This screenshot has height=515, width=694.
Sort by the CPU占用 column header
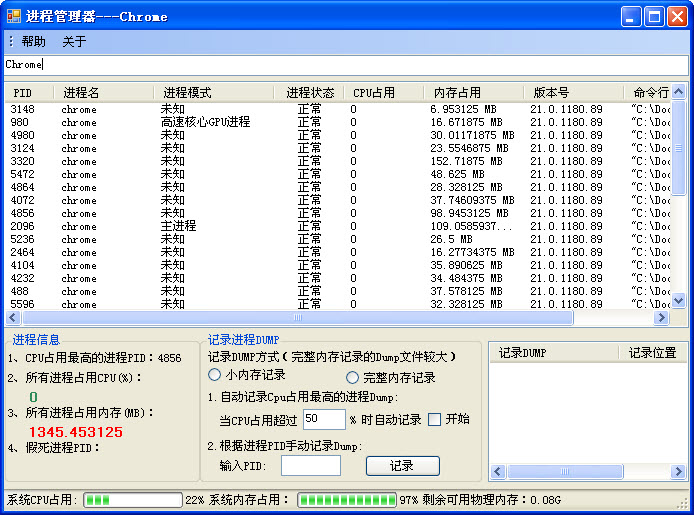click(374, 93)
